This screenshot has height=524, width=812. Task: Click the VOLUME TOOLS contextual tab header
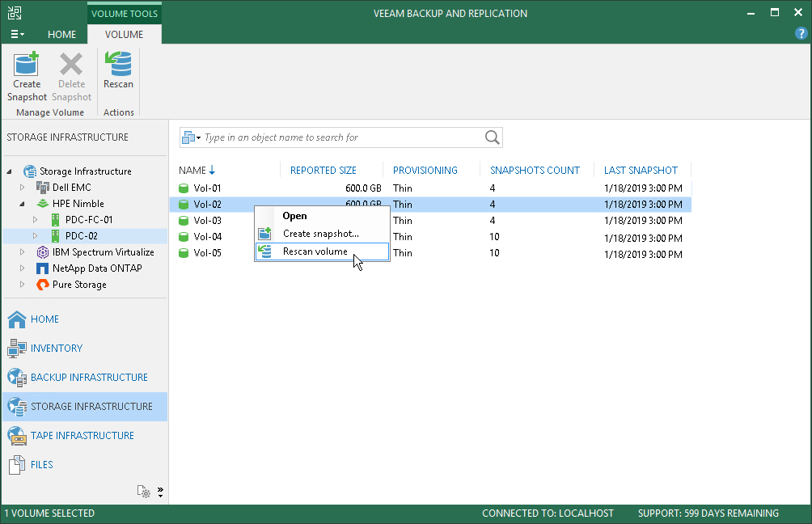(x=125, y=14)
